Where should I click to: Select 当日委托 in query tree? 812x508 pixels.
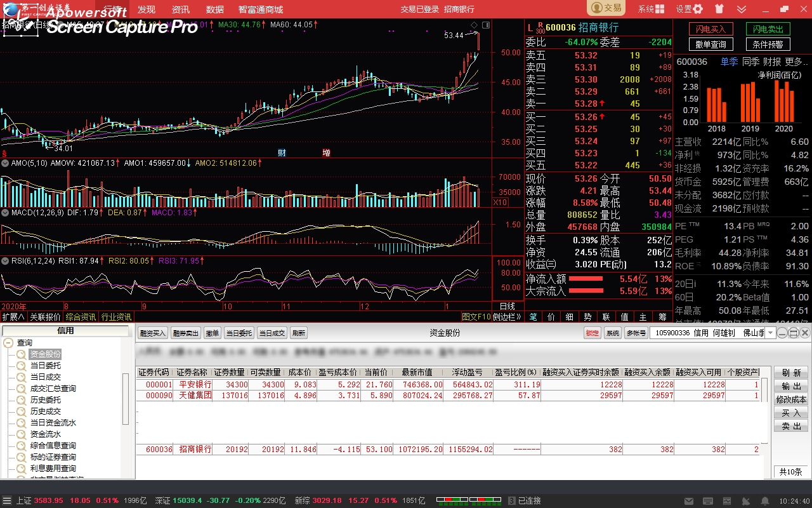46,365
